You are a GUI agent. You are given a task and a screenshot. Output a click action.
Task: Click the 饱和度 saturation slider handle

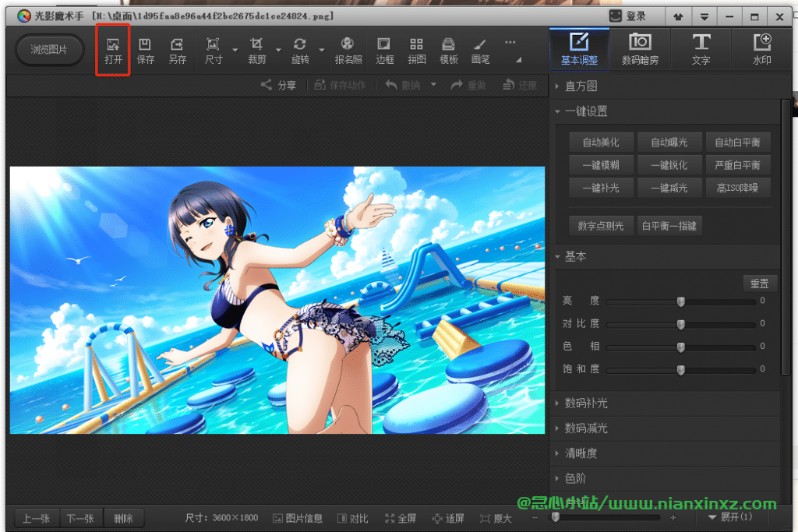click(x=681, y=370)
